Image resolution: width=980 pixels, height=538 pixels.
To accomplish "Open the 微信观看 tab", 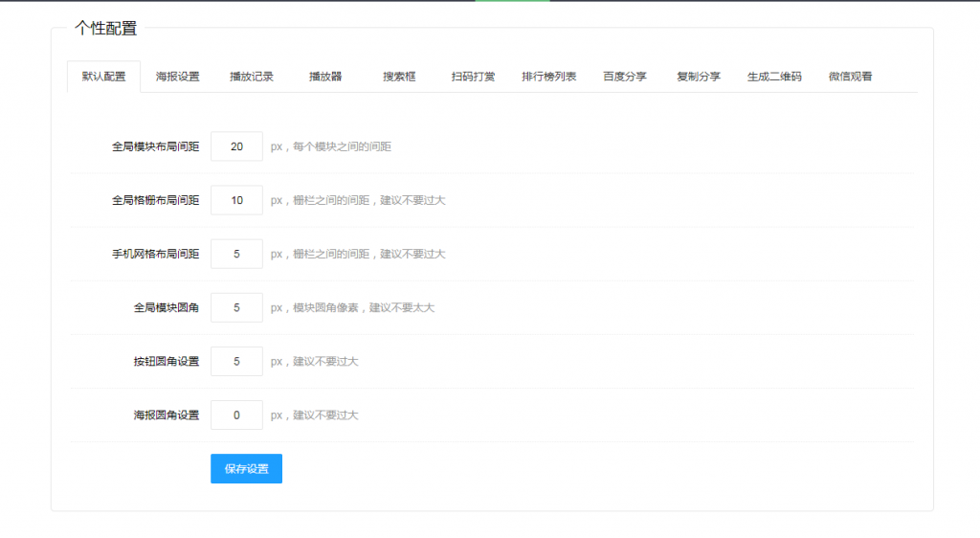I will point(850,77).
